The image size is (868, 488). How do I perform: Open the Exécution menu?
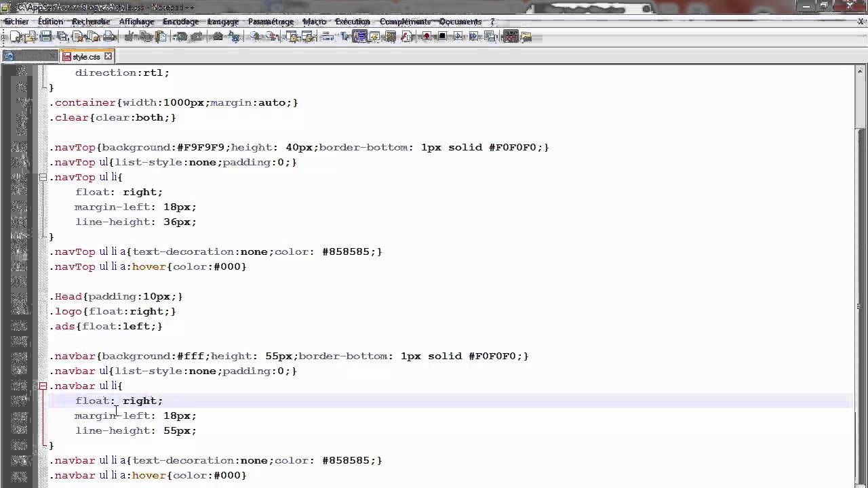(x=353, y=22)
